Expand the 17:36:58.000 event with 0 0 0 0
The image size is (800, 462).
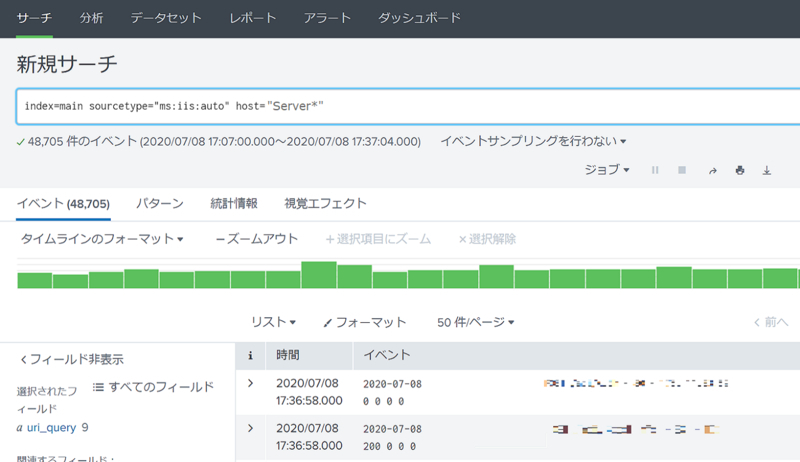[250, 383]
